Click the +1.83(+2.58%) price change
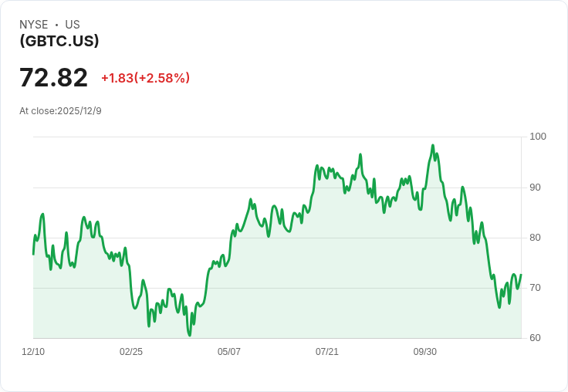The height and width of the screenshot is (392, 568). click(x=145, y=78)
